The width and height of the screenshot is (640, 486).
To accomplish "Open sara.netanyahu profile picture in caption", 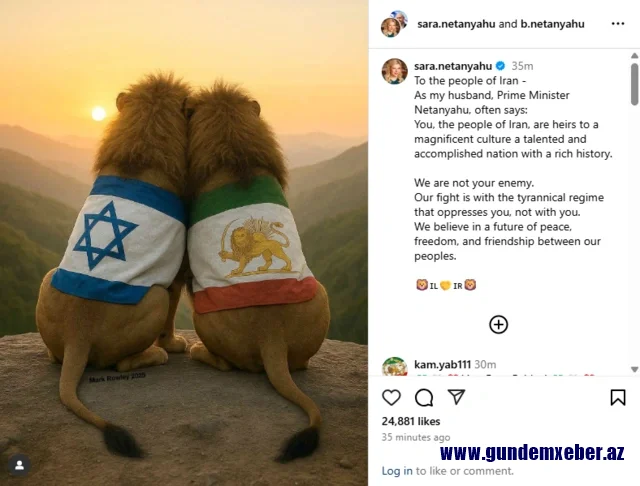I will 394,71.
